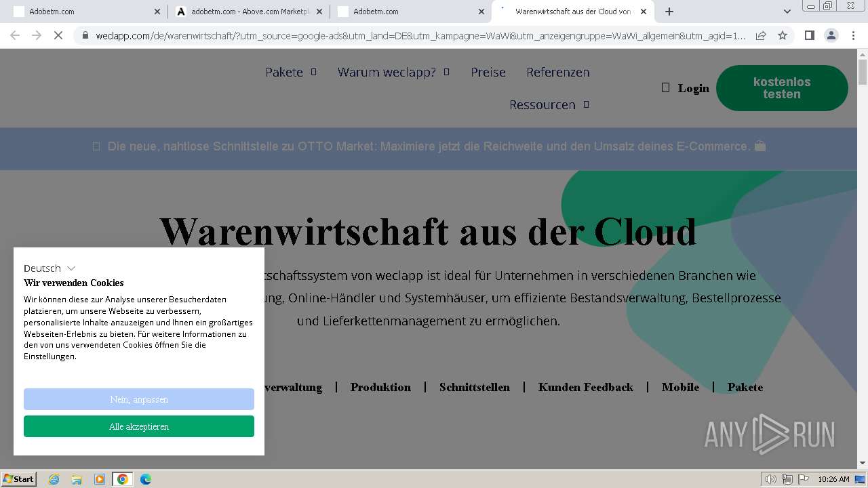The image size is (868, 488).
Task: Open tab search dropdown arrow
Action: click(787, 12)
